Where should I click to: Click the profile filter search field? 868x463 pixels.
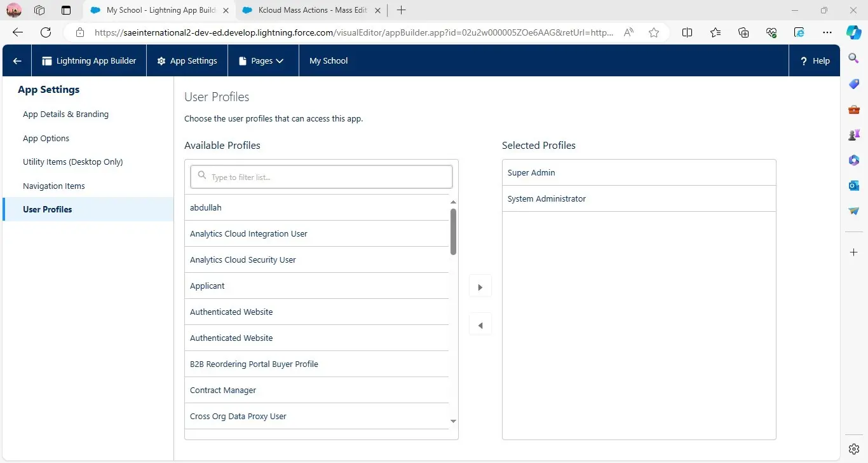point(322,177)
